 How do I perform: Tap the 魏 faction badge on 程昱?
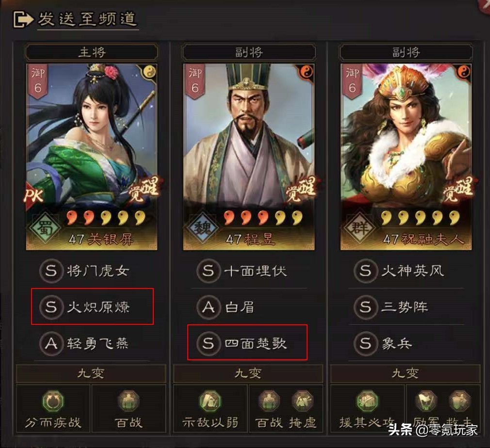202,228
